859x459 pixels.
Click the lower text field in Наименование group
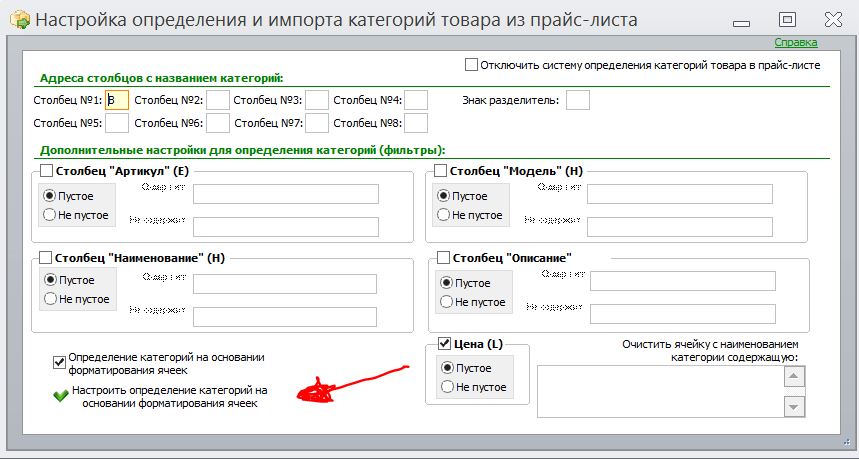285,317
